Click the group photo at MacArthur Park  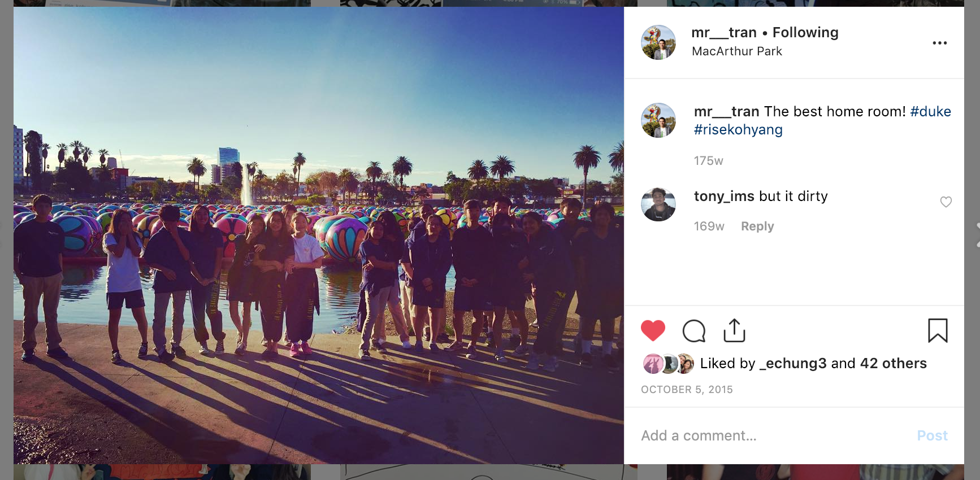[319, 235]
